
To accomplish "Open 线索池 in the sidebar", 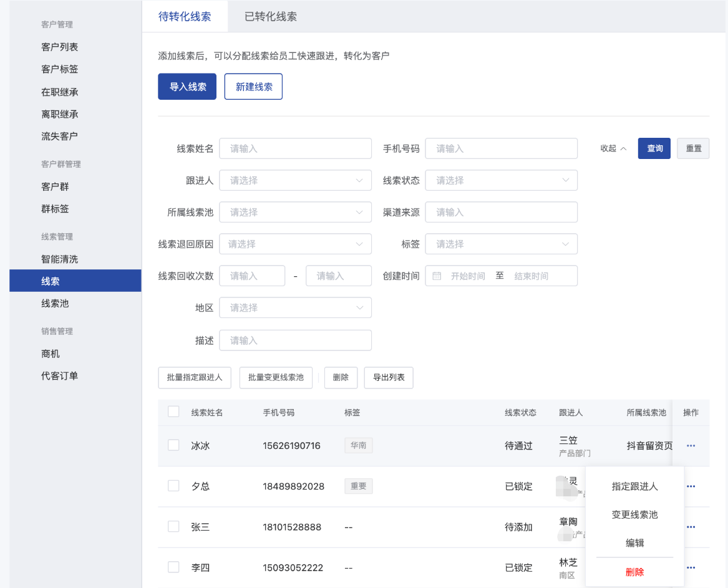I will click(x=55, y=304).
